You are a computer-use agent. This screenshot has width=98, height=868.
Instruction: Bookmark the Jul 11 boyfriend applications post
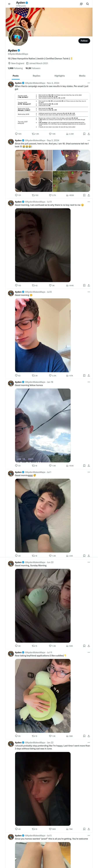(84, 736)
